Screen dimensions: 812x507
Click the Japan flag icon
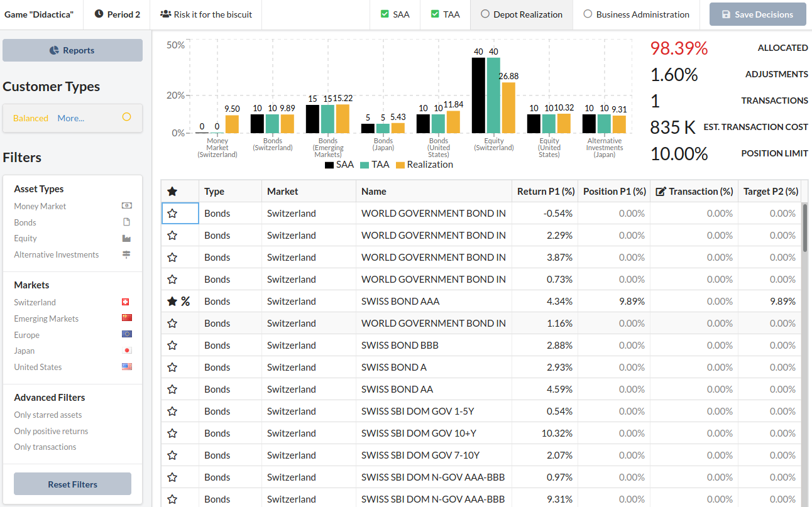click(x=126, y=351)
